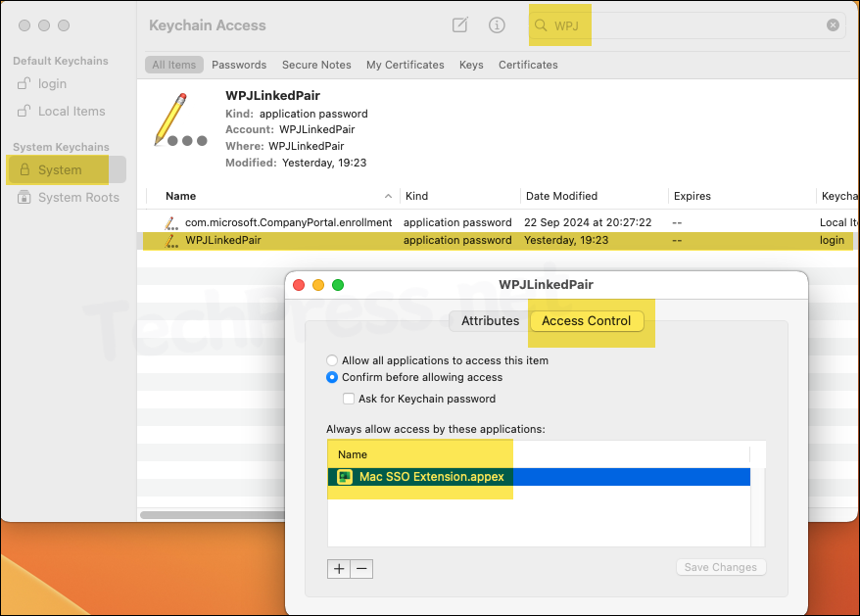This screenshot has height=616, width=860.
Task: Click the horizontal scrollbar in Keychain Access
Action: click(x=213, y=515)
